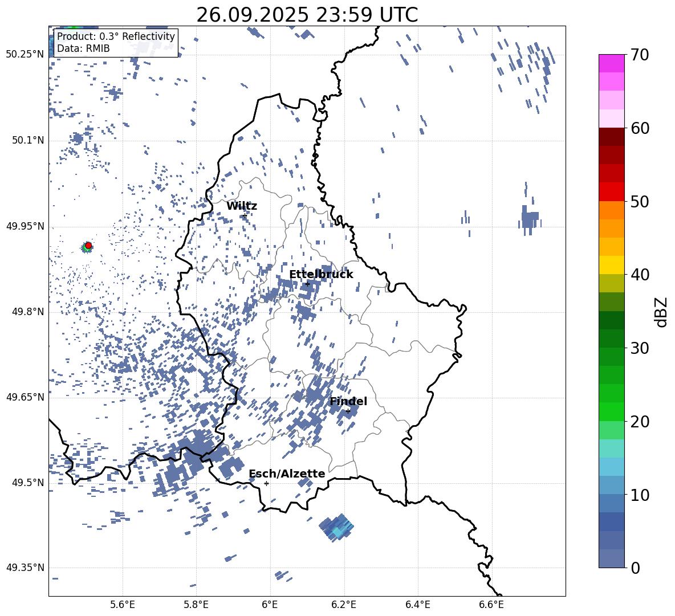Click the colorbar tick value 20
The image size is (675, 616).
[640, 422]
